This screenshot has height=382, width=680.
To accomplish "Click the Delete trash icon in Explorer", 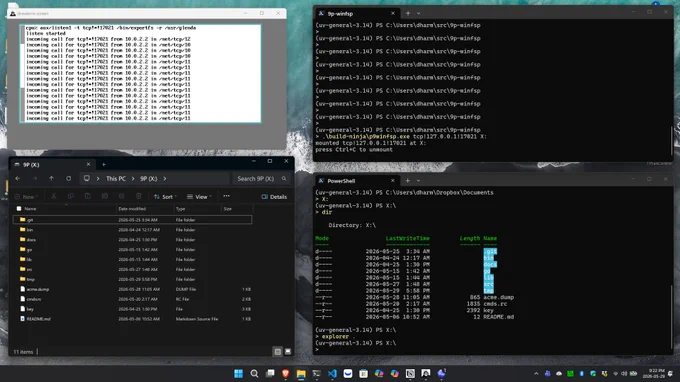I will (139, 196).
